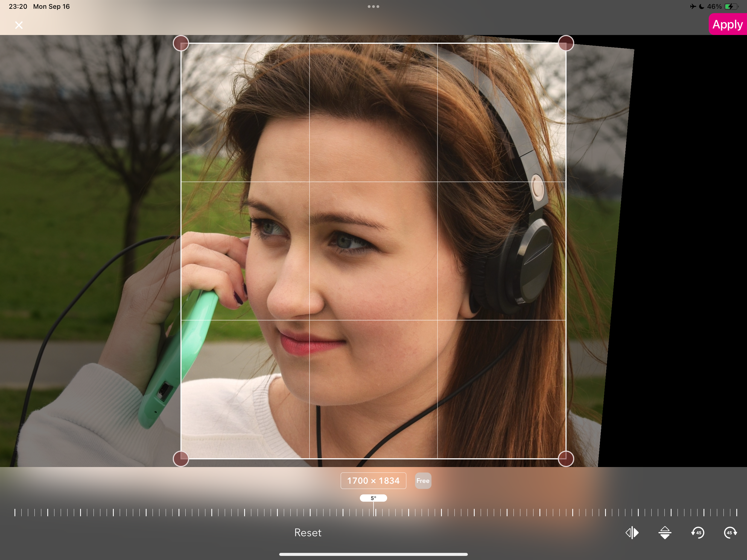This screenshot has width=747, height=560.
Task: Rotate 45 degrees counterclockwise
Action: [698, 533]
